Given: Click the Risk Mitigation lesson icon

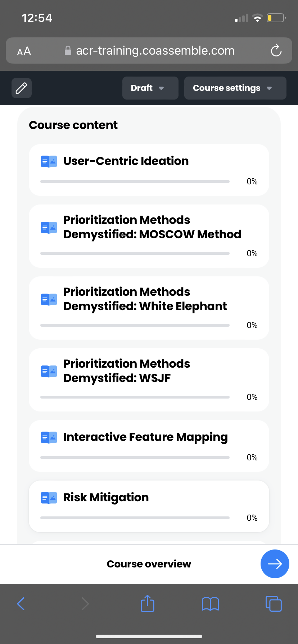Looking at the screenshot, I should [x=49, y=498].
